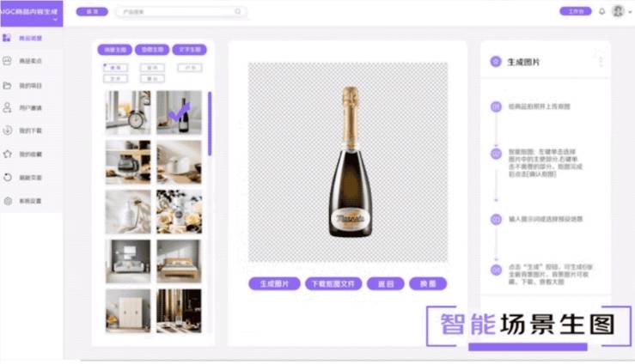Select the wooden bed bedroom thumbnail

[179, 261]
